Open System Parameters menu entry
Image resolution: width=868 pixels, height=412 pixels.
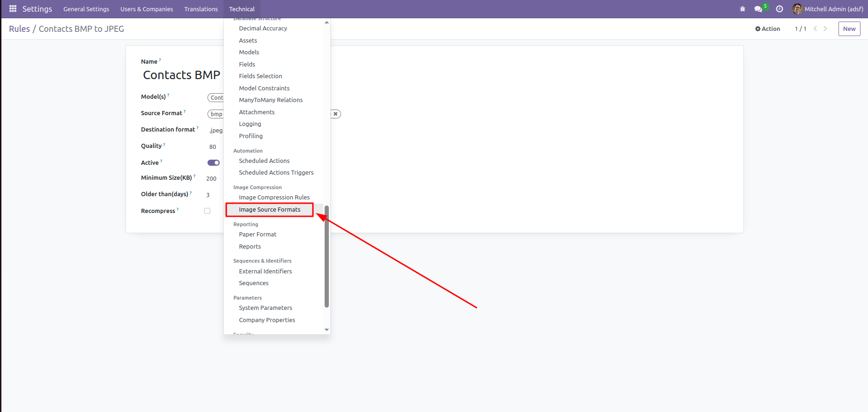(x=266, y=308)
